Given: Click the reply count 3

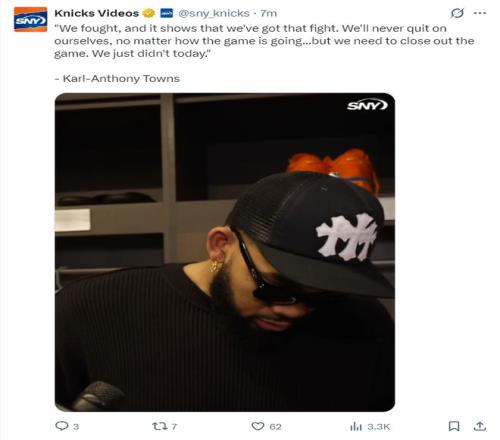Looking at the screenshot, I should click(76, 426).
